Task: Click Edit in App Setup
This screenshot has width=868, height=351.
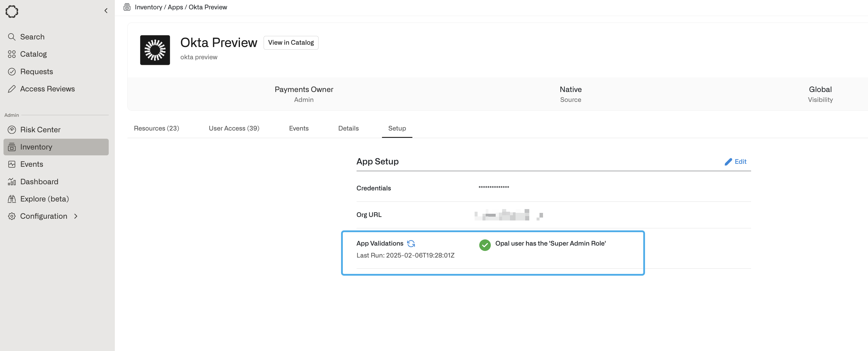Action: [x=736, y=162]
